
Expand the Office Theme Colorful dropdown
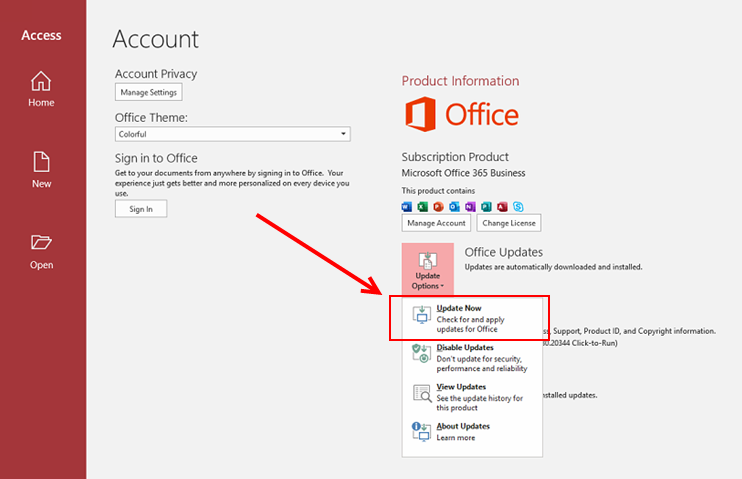pos(233,134)
